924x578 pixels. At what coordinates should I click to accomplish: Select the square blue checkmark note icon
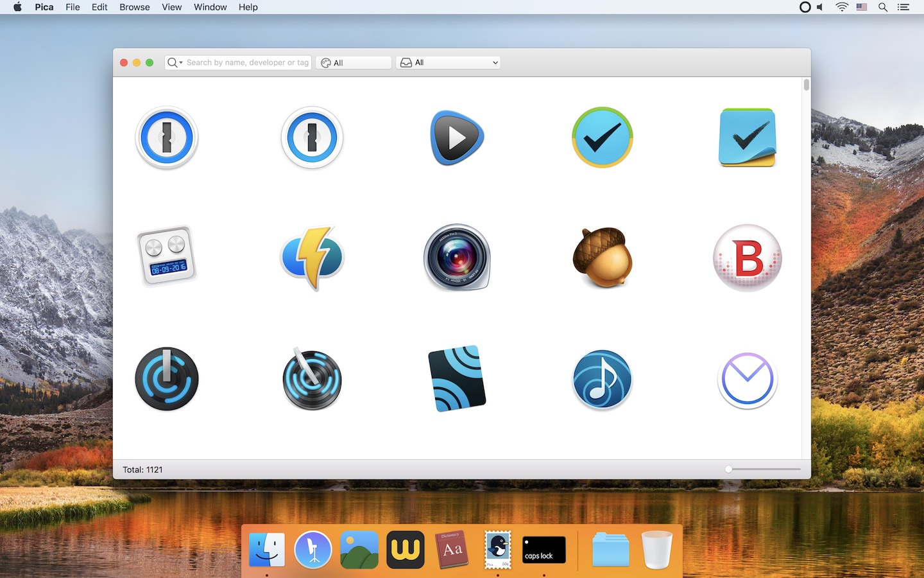748,137
